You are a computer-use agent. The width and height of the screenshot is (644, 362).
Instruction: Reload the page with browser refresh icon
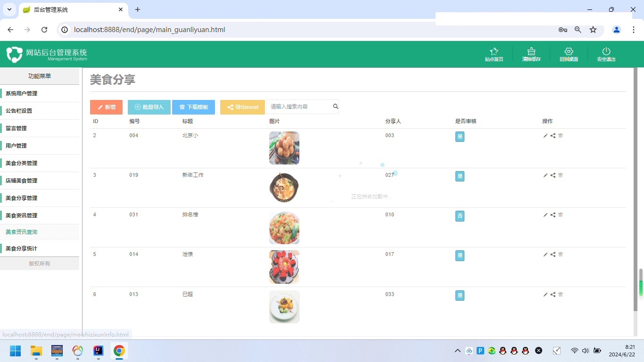pyautogui.click(x=44, y=30)
